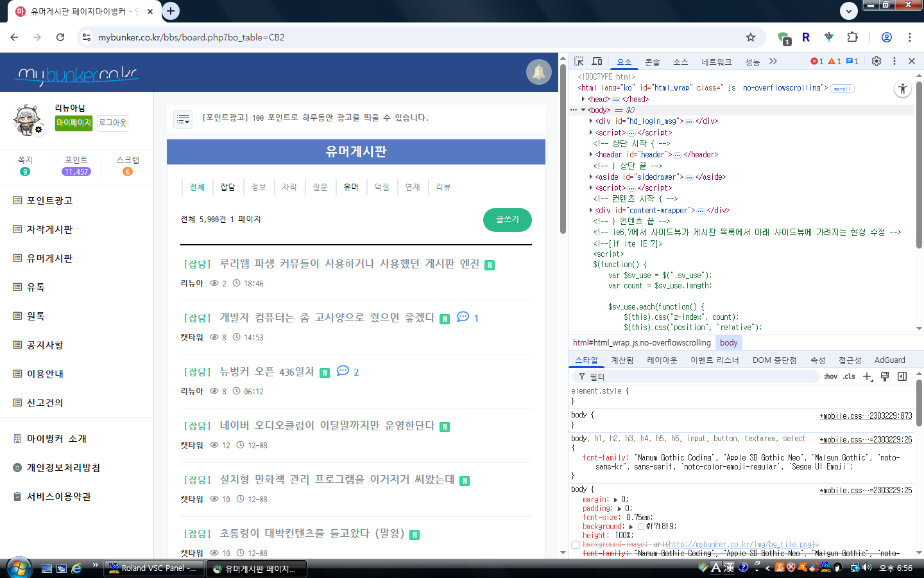
Task: Open DevTools settings gear
Action: click(x=877, y=61)
